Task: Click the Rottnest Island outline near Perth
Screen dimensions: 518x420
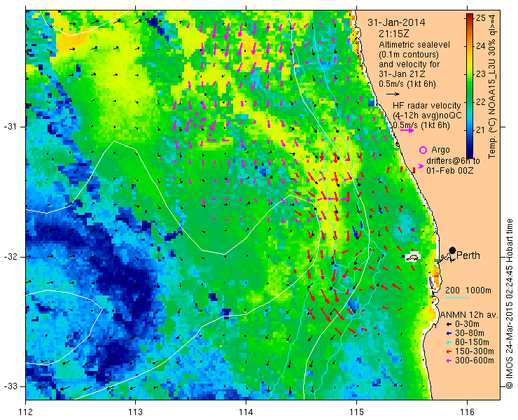Action: 412,257
